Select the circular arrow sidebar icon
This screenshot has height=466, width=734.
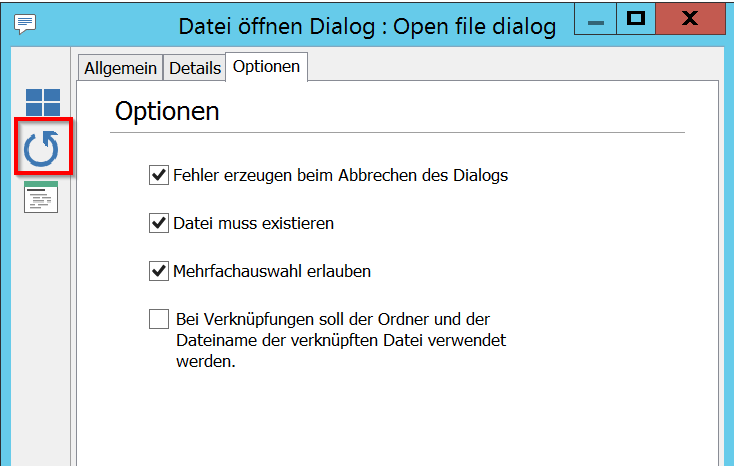point(41,149)
